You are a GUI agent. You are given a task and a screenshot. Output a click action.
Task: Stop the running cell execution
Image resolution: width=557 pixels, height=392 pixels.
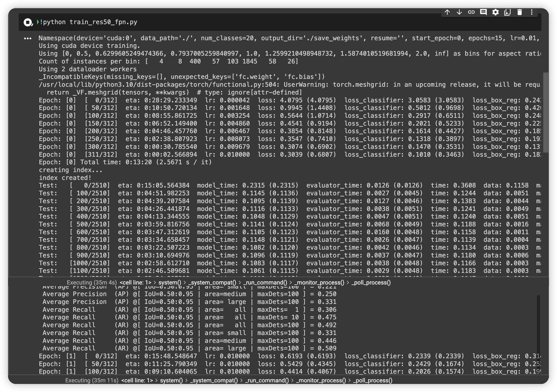(x=28, y=22)
